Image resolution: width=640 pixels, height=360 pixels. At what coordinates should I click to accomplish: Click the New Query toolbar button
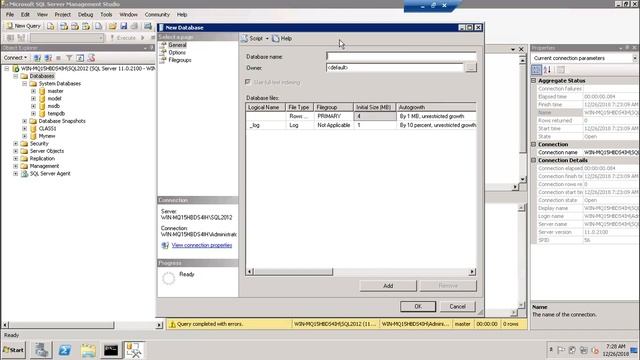pos(24,26)
